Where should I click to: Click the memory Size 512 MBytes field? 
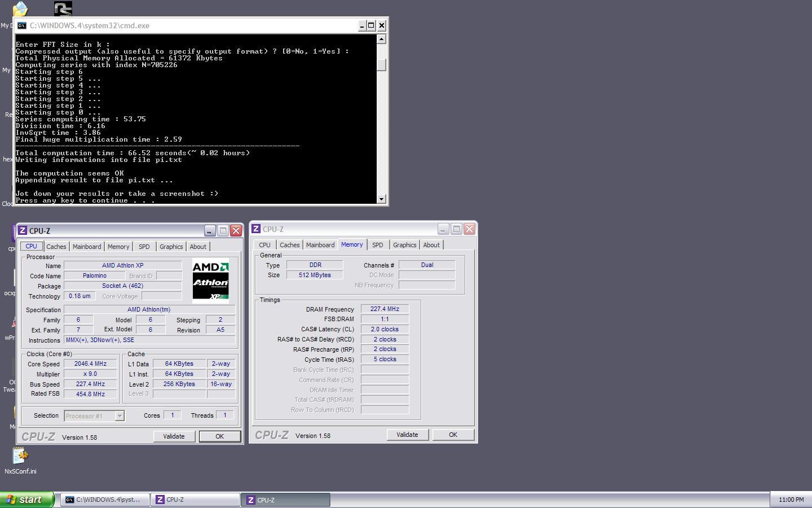click(315, 275)
